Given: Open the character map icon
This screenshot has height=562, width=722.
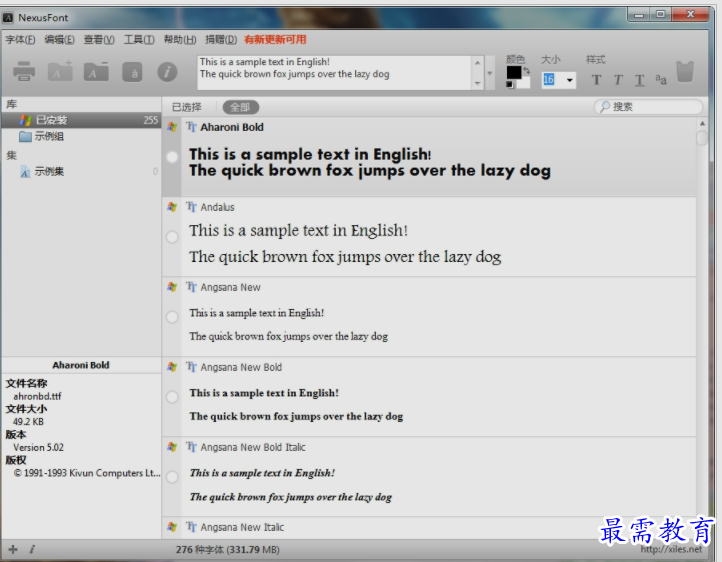Looking at the screenshot, I should point(132,72).
